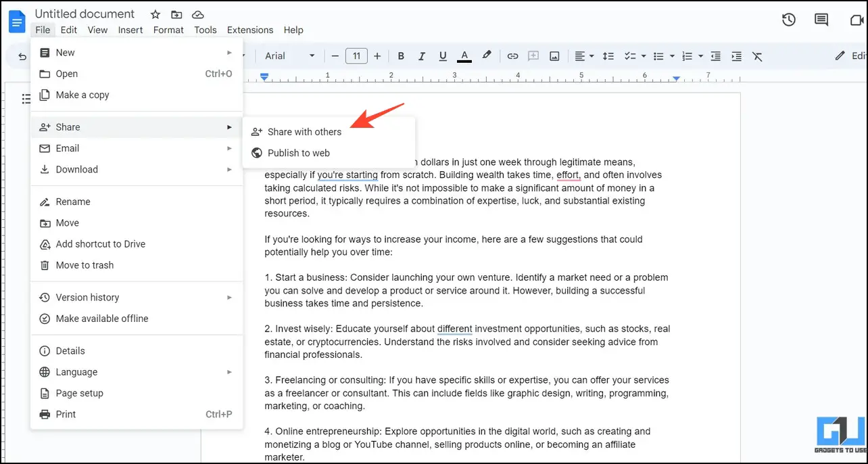Decrease font size with minus button
868x464 pixels.
pyautogui.click(x=335, y=56)
